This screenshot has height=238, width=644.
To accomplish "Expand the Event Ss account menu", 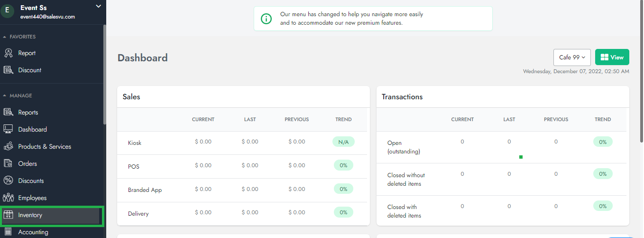I will tap(98, 7).
